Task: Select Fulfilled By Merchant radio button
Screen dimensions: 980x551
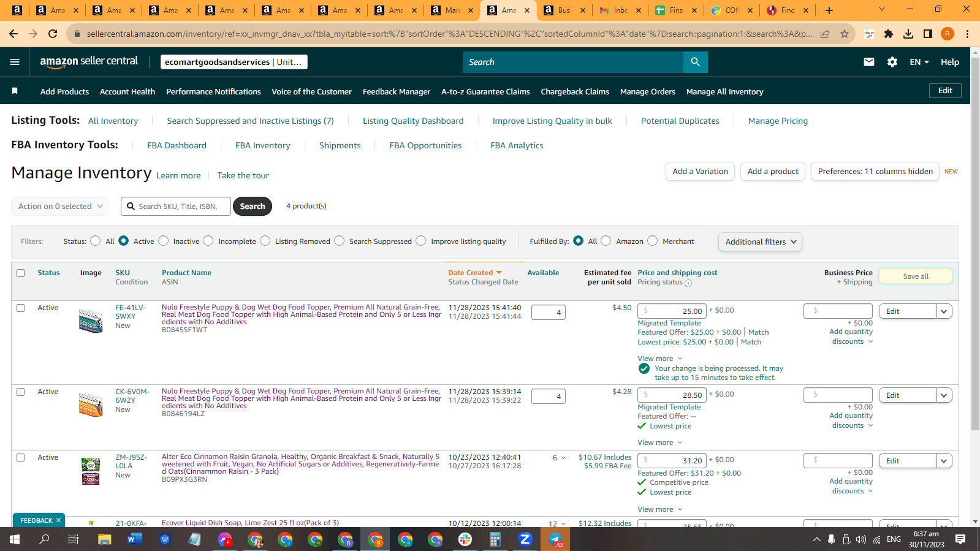Action: 653,241
